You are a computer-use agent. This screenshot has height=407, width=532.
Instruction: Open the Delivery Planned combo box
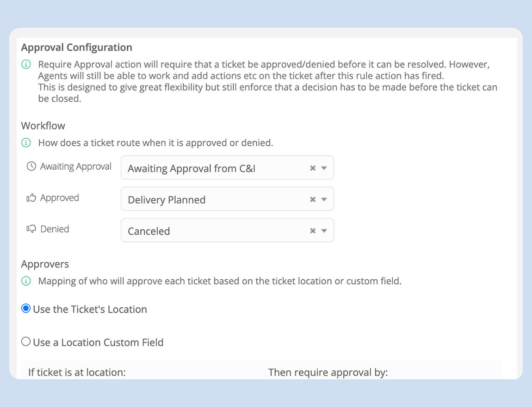pyautogui.click(x=227, y=199)
